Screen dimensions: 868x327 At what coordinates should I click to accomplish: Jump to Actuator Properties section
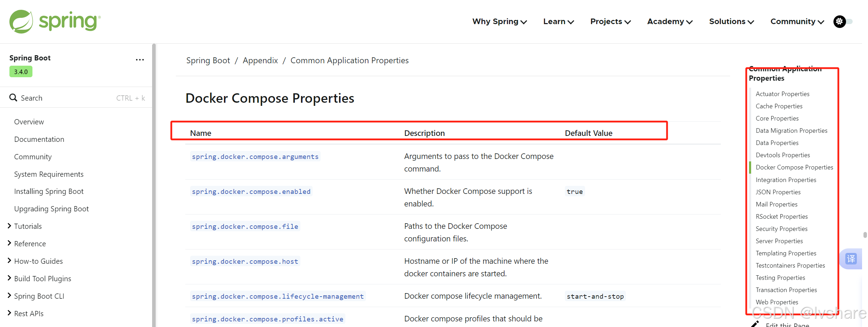(783, 94)
